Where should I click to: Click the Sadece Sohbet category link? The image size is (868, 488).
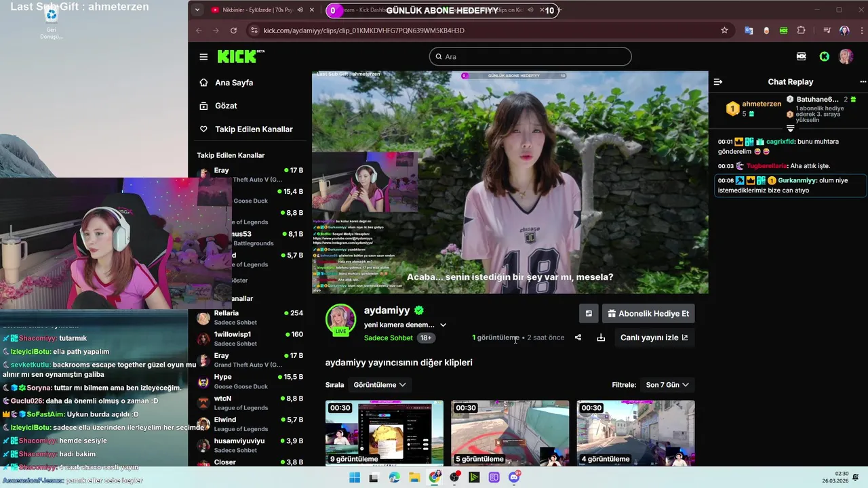[x=389, y=338]
